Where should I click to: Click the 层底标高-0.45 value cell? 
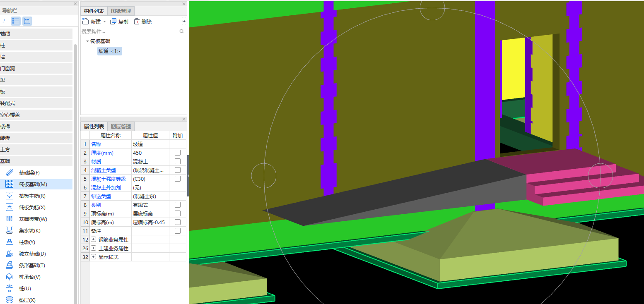click(x=150, y=222)
